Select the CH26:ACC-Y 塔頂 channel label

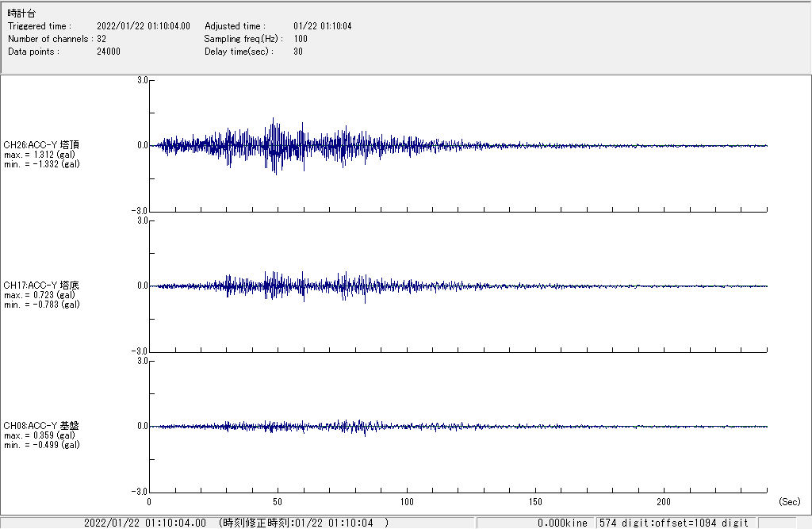(41, 145)
